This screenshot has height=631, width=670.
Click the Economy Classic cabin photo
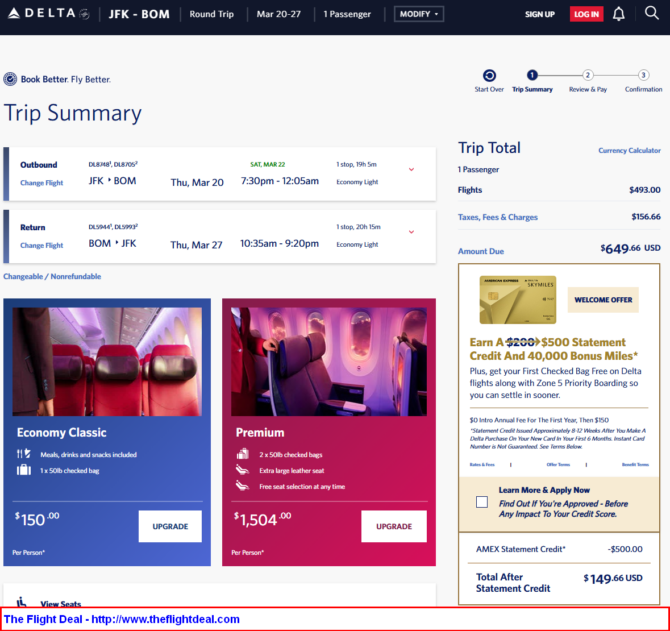click(x=107, y=361)
